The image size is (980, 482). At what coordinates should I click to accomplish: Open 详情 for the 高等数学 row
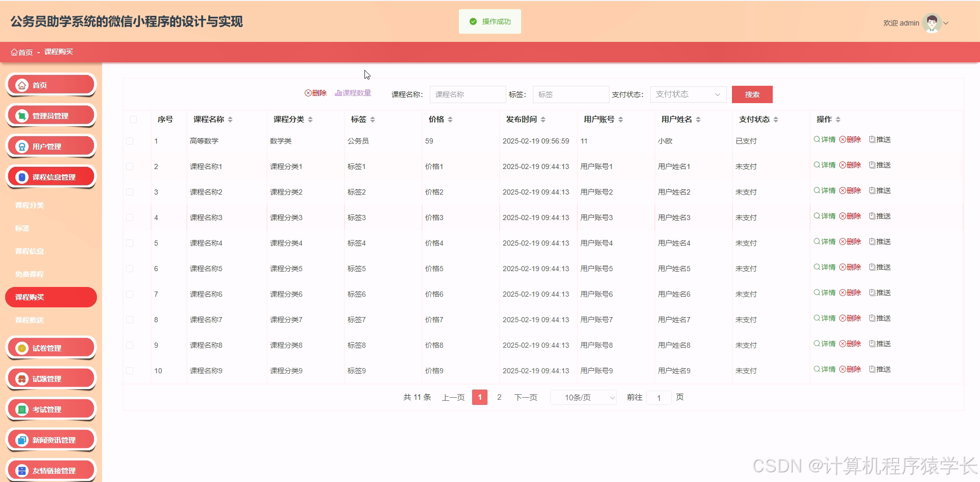[x=824, y=139]
